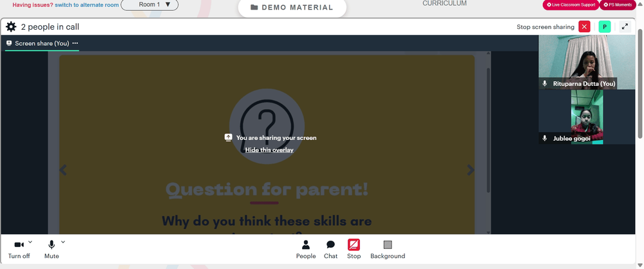Stop screen share from bottom toolbar

tap(354, 250)
